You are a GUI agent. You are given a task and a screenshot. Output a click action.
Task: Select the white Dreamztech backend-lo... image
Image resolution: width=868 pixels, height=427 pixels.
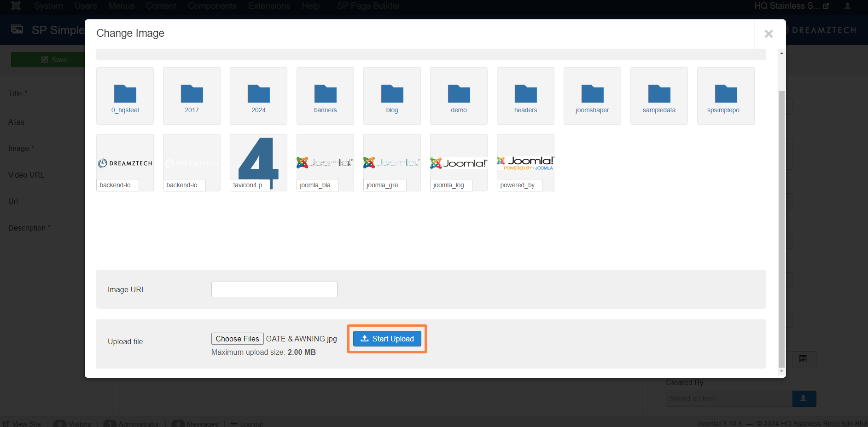click(192, 162)
